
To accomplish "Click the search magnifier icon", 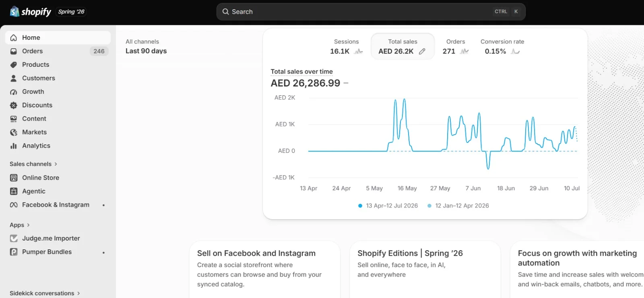I will pyautogui.click(x=225, y=12).
